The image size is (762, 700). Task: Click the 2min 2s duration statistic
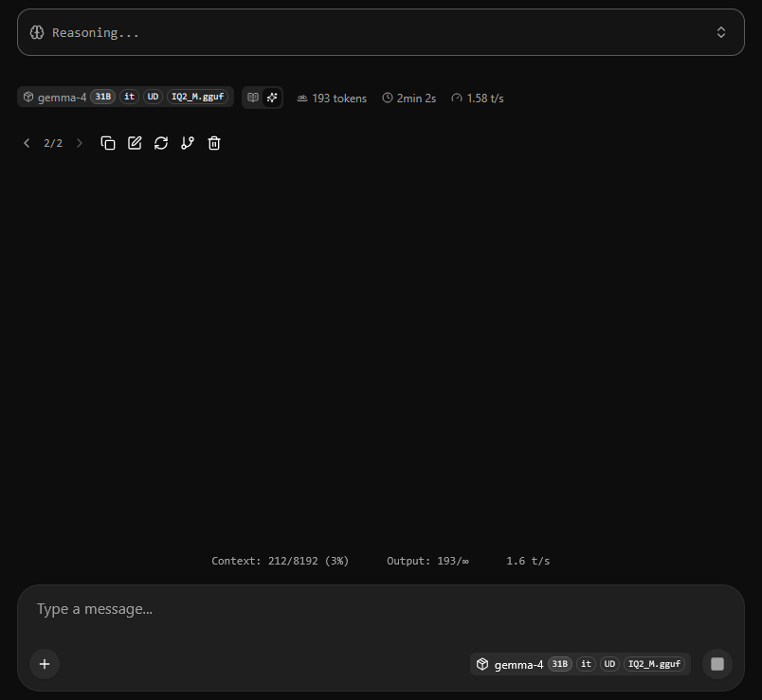point(409,99)
